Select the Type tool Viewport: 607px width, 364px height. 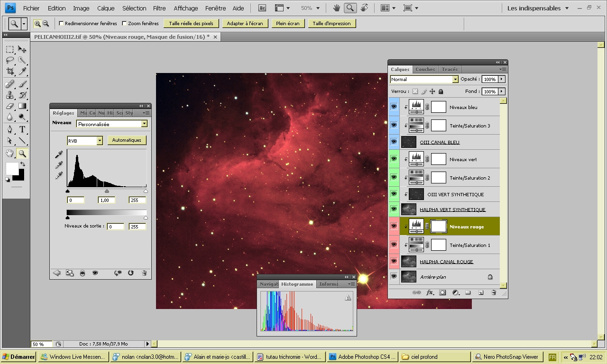tap(22, 129)
